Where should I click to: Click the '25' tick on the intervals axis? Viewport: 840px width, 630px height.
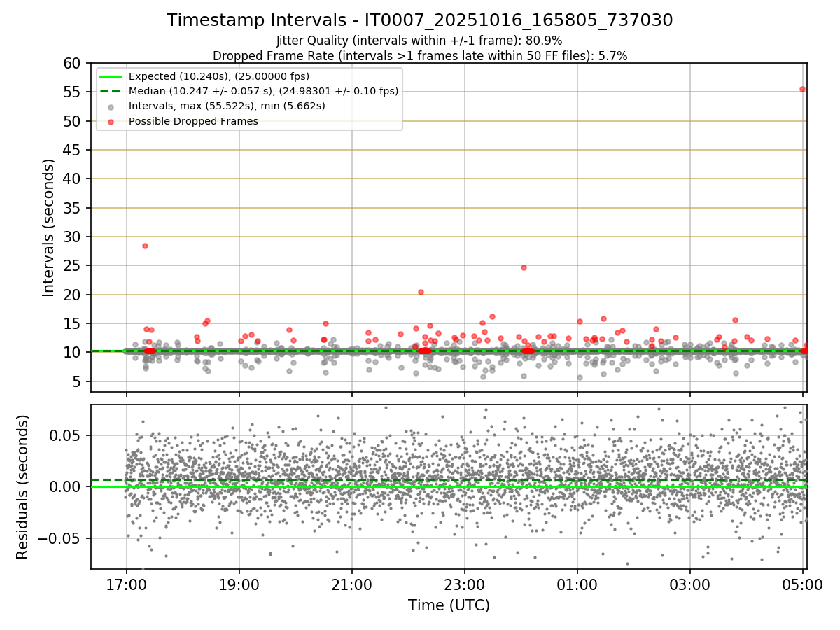72,266
